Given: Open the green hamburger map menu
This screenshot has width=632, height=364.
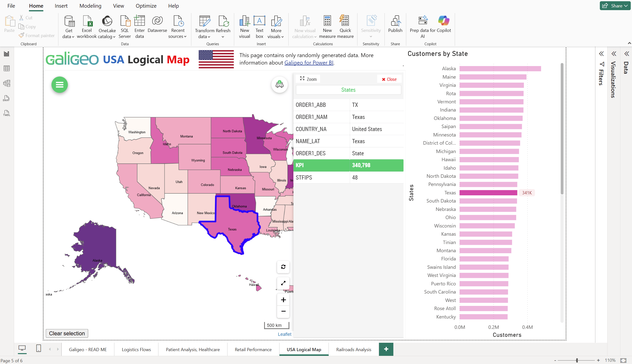Looking at the screenshot, I should coord(60,85).
